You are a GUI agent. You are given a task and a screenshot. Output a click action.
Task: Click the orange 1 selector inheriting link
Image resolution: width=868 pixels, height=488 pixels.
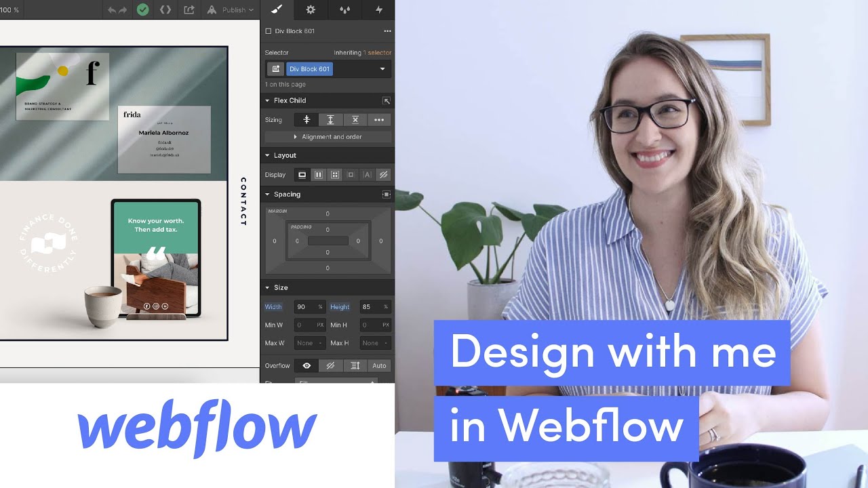tap(377, 53)
